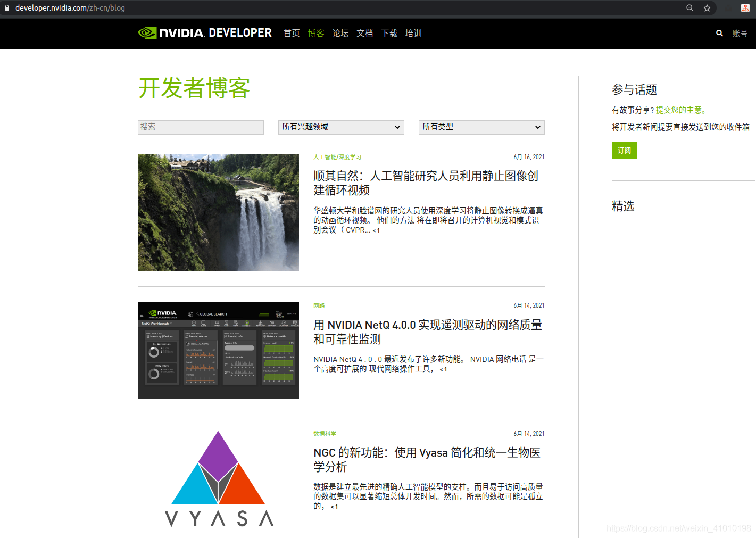Bookmark this page with the star icon
Screen dimensions: 756x538
(x=707, y=8)
